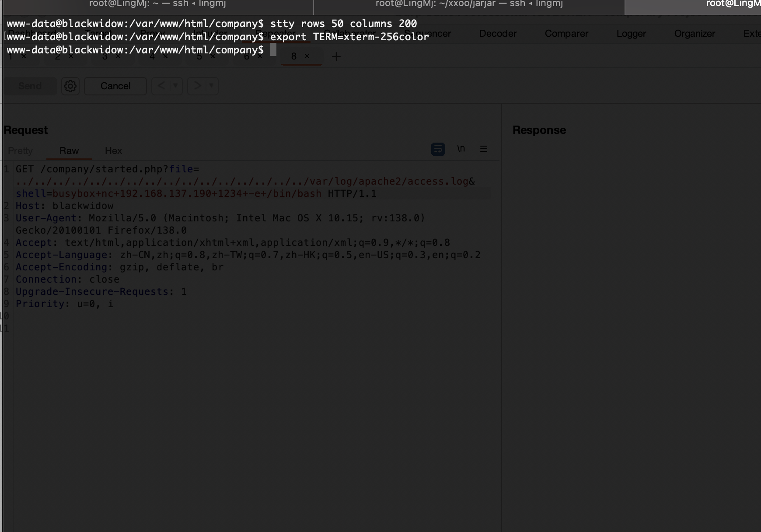The image size is (761, 532).
Task: Open the Organizer tab in Burp
Action: tap(695, 34)
